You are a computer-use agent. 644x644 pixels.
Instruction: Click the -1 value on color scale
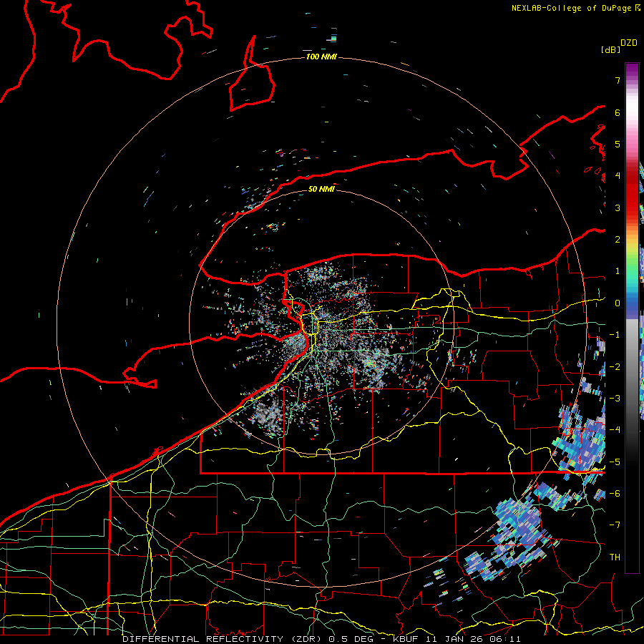(x=615, y=335)
